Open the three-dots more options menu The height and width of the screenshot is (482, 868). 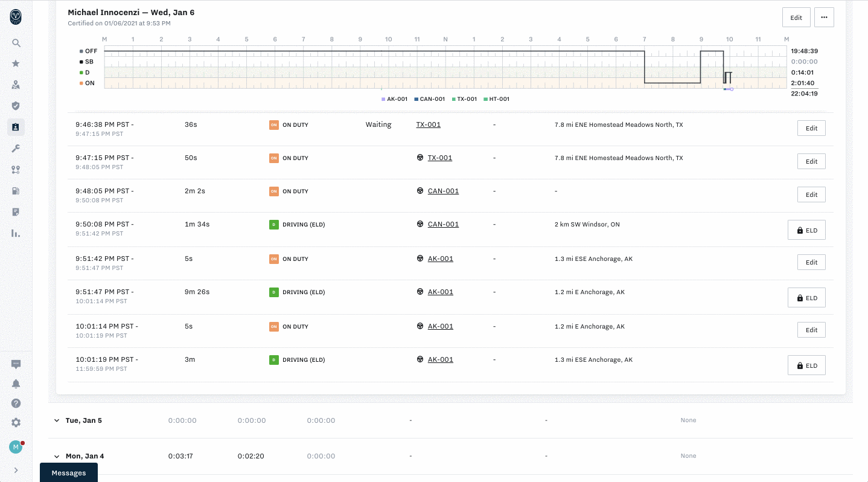point(824,18)
